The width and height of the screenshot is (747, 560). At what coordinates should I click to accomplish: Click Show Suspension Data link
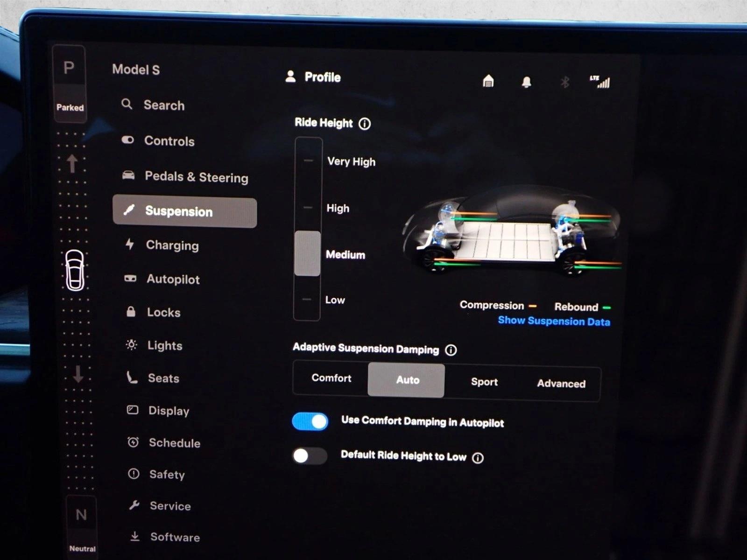554,321
